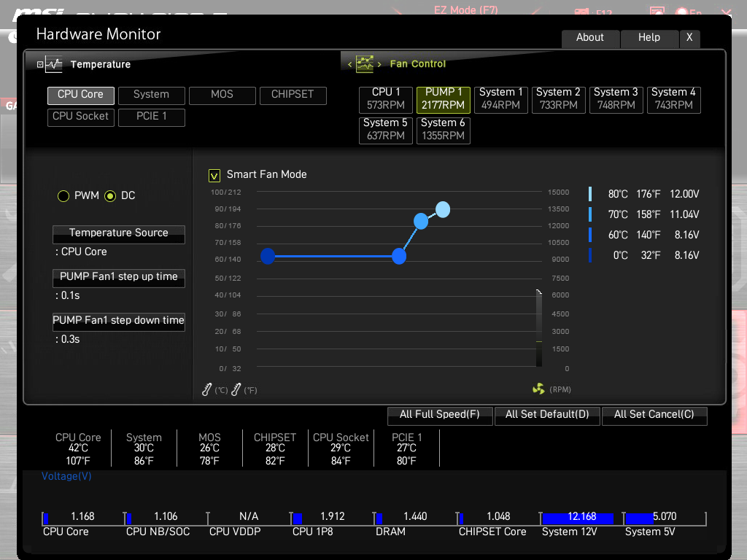Screen dimensions: 747x560
Task: Switch to the System 6 fan tab
Action: 443,131
